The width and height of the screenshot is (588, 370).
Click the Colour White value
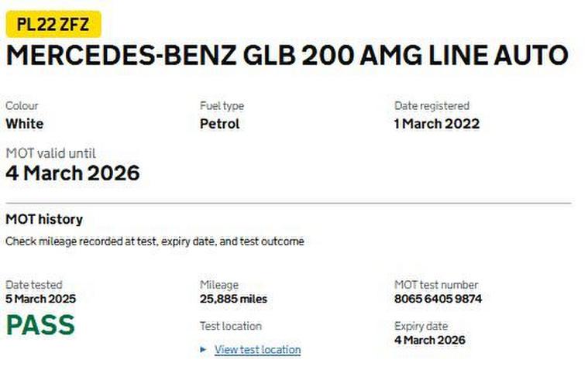click(x=25, y=124)
